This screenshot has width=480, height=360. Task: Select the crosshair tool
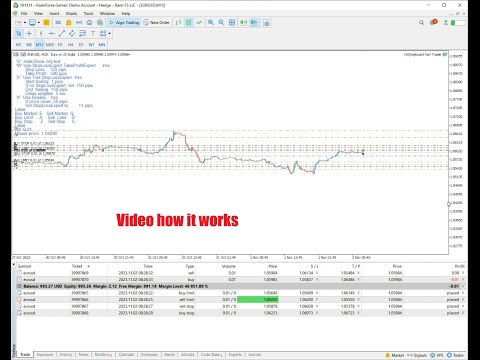29,33
